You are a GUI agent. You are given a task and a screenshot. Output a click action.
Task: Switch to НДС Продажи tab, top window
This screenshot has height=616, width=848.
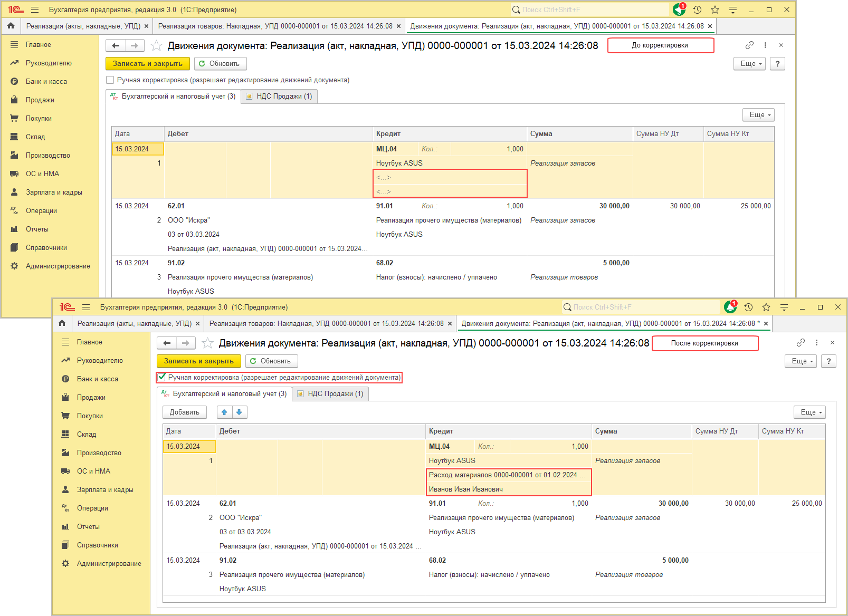click(279, 97)
